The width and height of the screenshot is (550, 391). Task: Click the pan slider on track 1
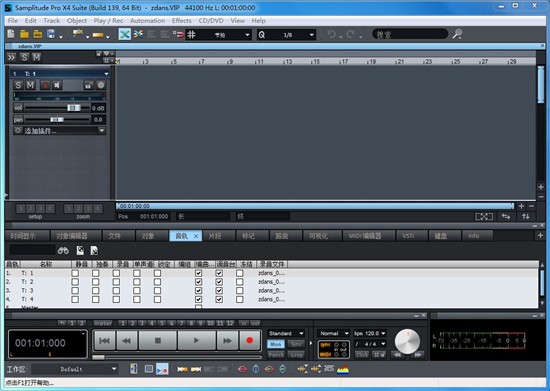(57, 120)
